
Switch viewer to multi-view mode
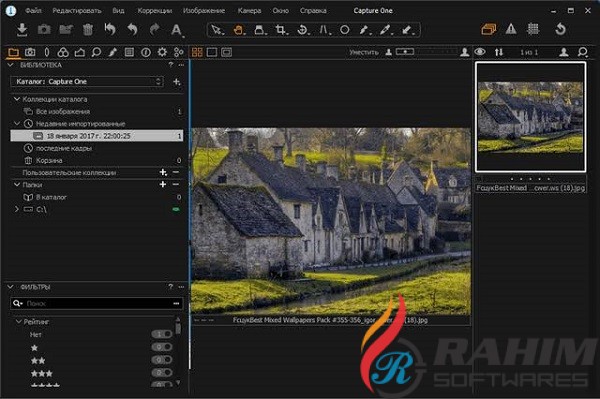click(197, 52)
